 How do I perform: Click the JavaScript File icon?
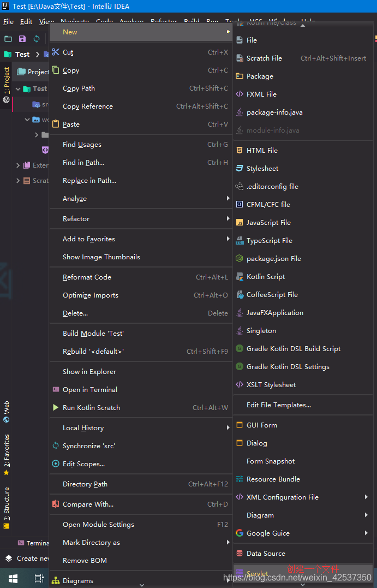click(240, 222)
